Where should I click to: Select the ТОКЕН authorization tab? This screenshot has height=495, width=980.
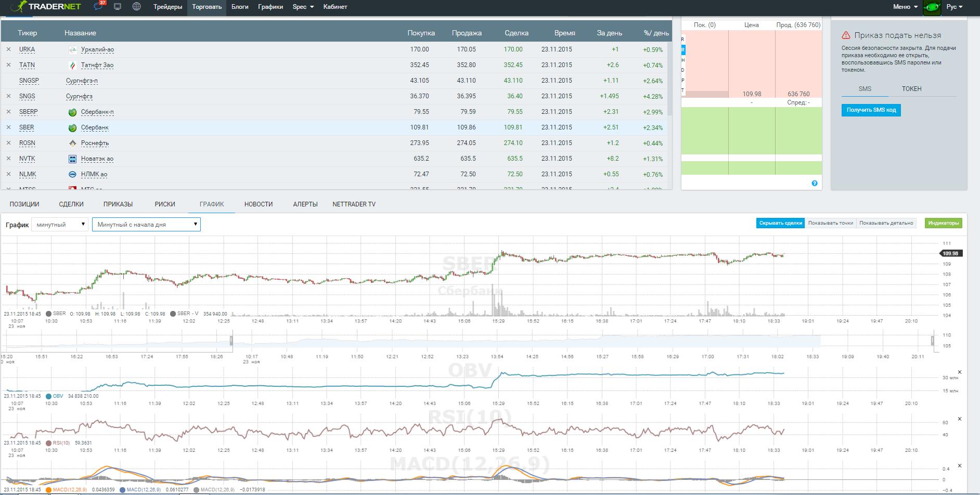click(x=912, y=89)
